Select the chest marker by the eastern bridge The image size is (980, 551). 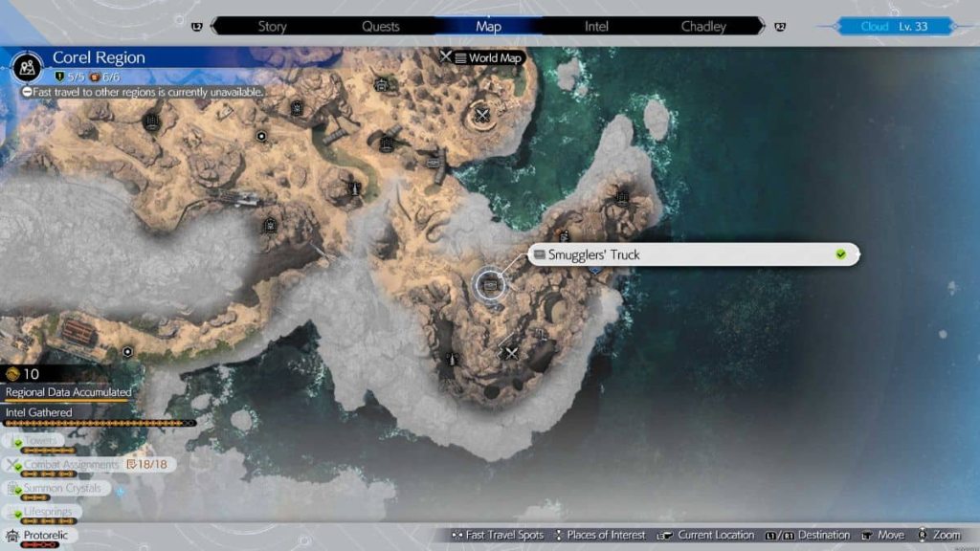(x=433, y=163)
